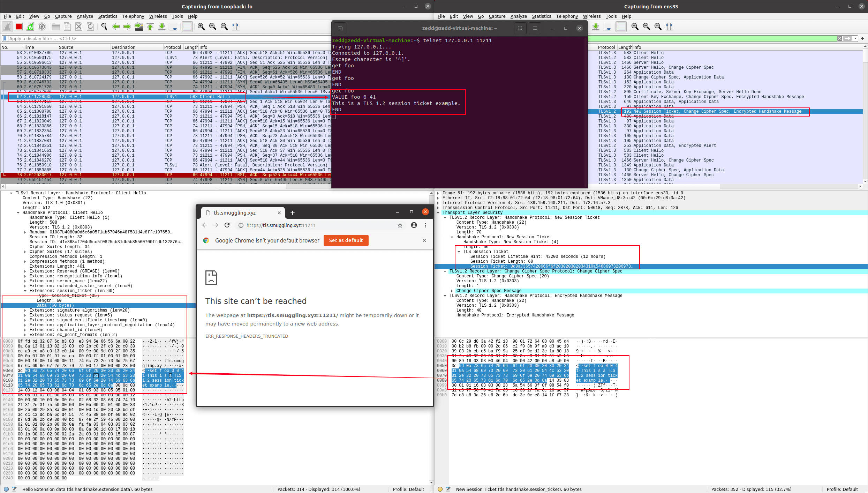Open display filter history dropdown, ens33 window
Viewport: 868px width, 493px height.
click(855, 38)
